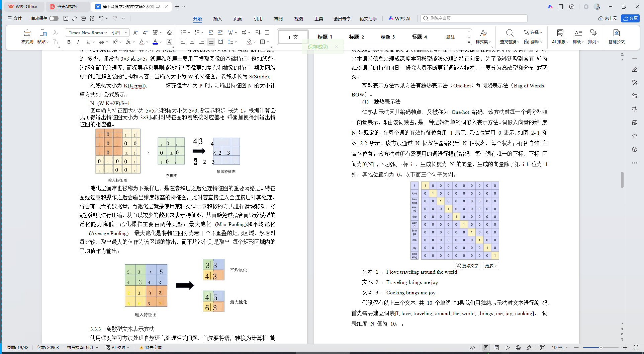Click the search box in the ribbon
This screenshot has height=354, width=644.
click(x=474, y=18)
